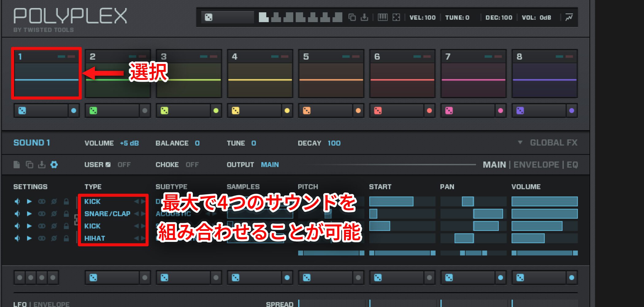Toggle the purple randomize-lock dot for sound 8
Image resolution: width=644 pixels, height=307 pixels.
(572, 111)
